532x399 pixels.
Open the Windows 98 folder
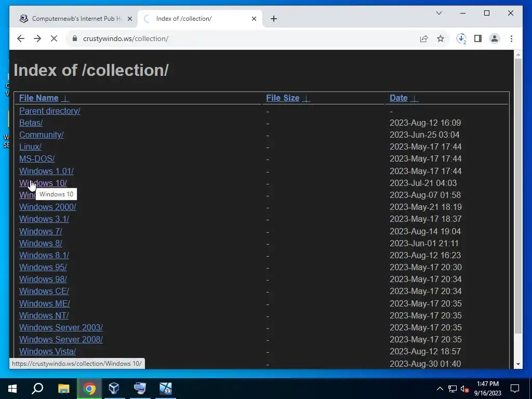pyautogui.click(x=43, y=279)
